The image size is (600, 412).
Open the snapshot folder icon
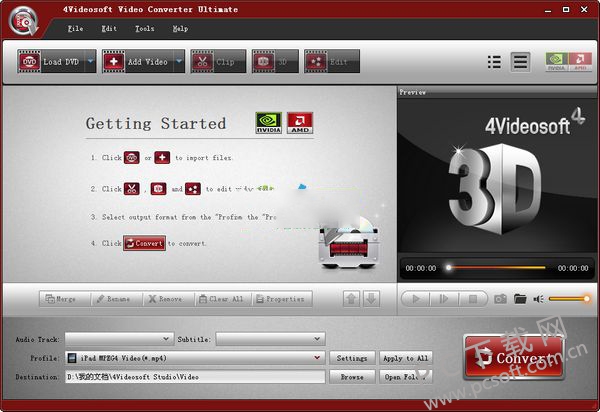tap(520, 299)
